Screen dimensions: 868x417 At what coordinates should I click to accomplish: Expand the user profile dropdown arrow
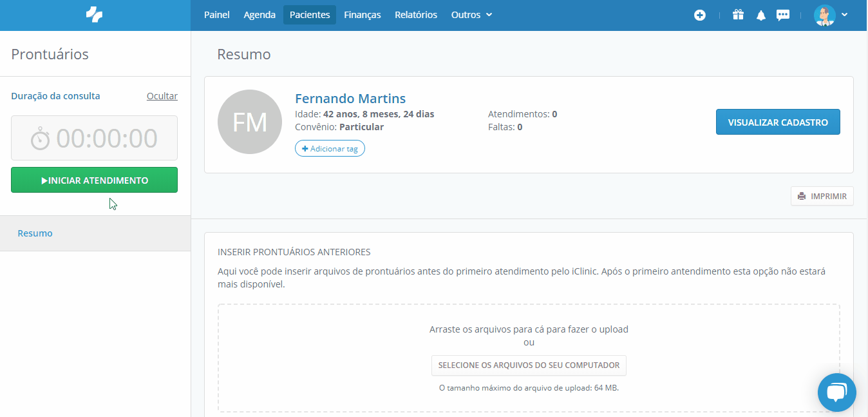[844, 15]
